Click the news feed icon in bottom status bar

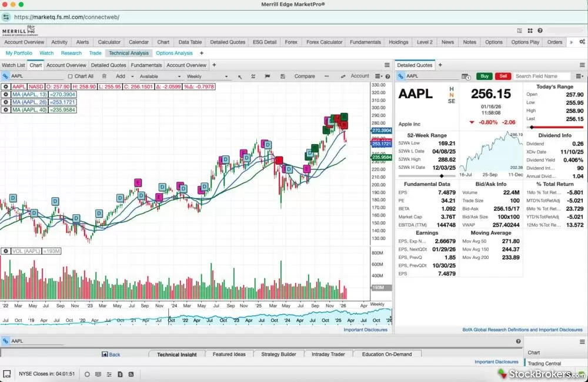[130, 374]
